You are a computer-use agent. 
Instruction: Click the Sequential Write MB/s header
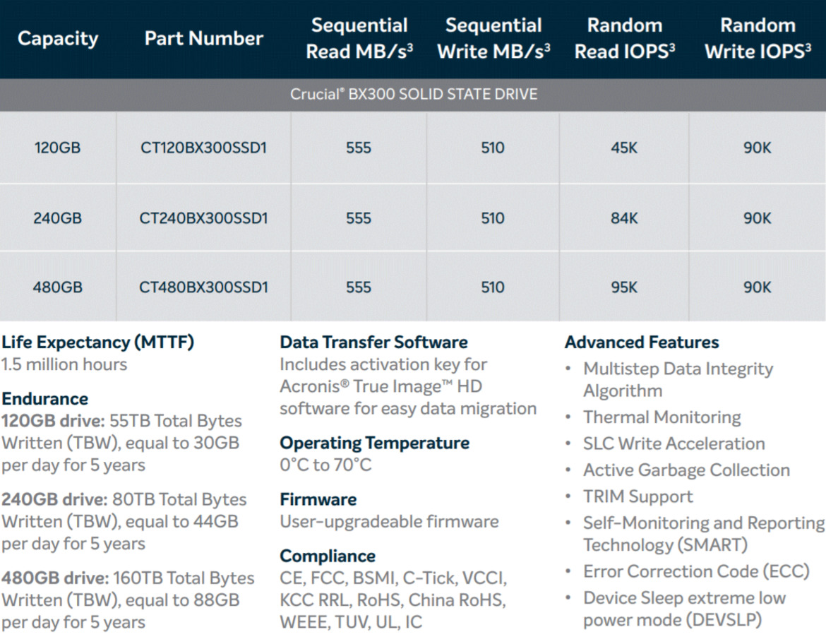493,38
